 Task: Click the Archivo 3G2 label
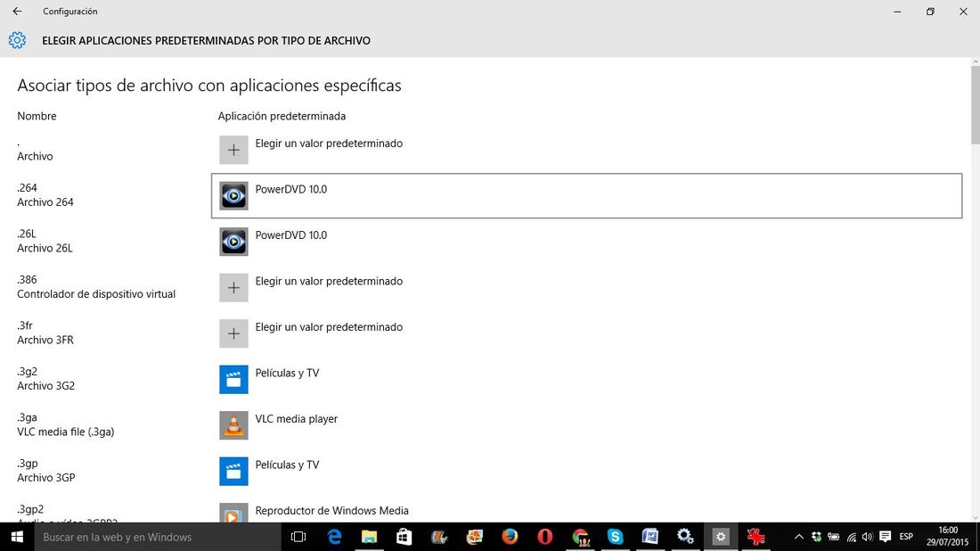point(45,386)
